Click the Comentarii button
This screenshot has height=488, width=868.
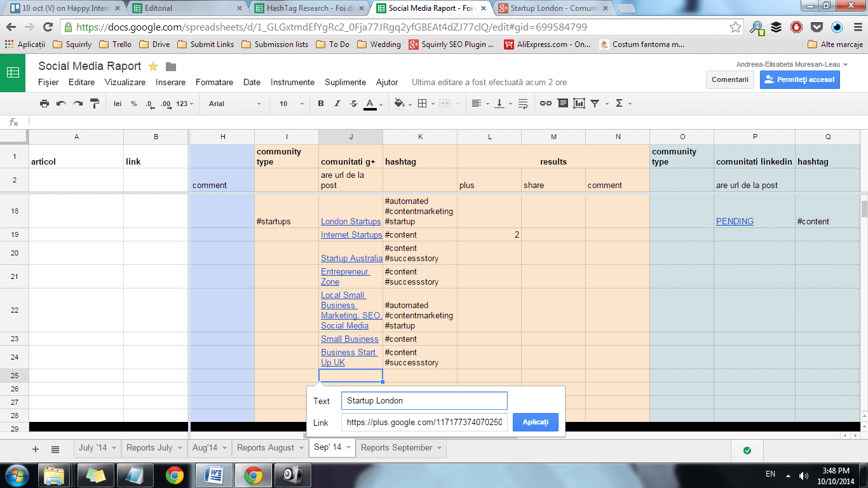coord(729,79)
